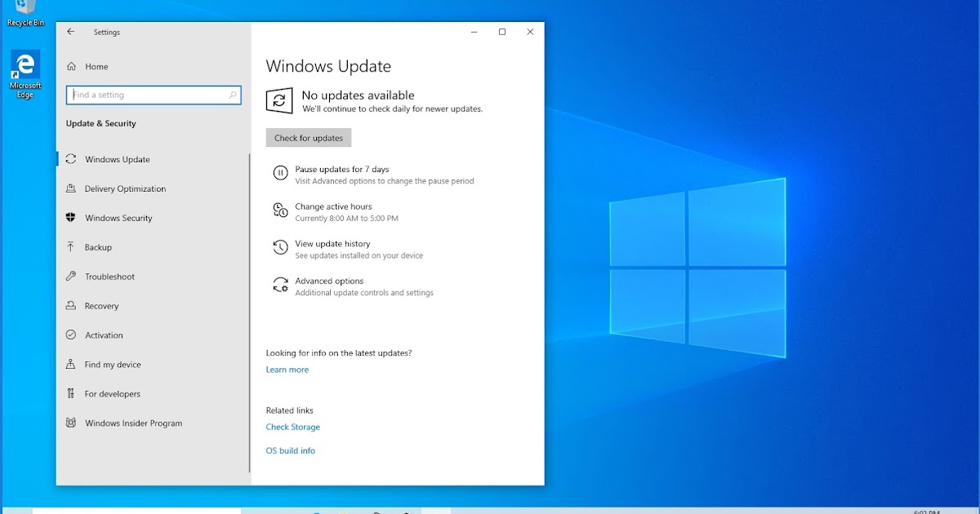
Task: Open Windows Insider Program settings
Action: (x=132, y=423)
